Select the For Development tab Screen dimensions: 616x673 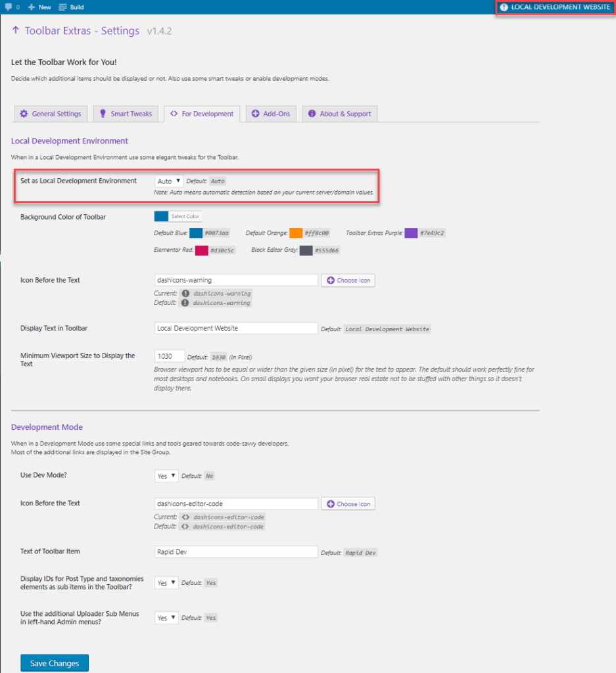[202, 114]
